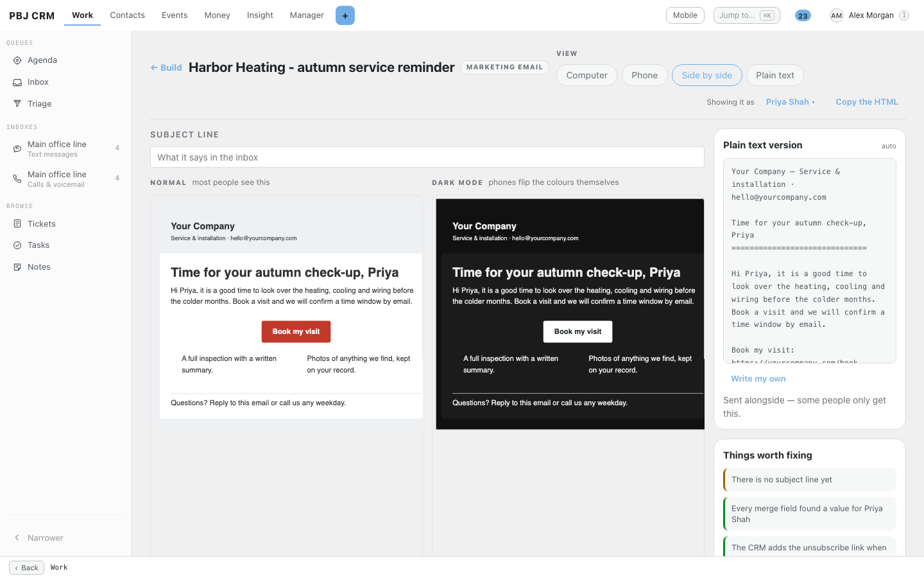Click the Back button in the footer
Screen dimensions: 924x578
(x=26, y=568)
